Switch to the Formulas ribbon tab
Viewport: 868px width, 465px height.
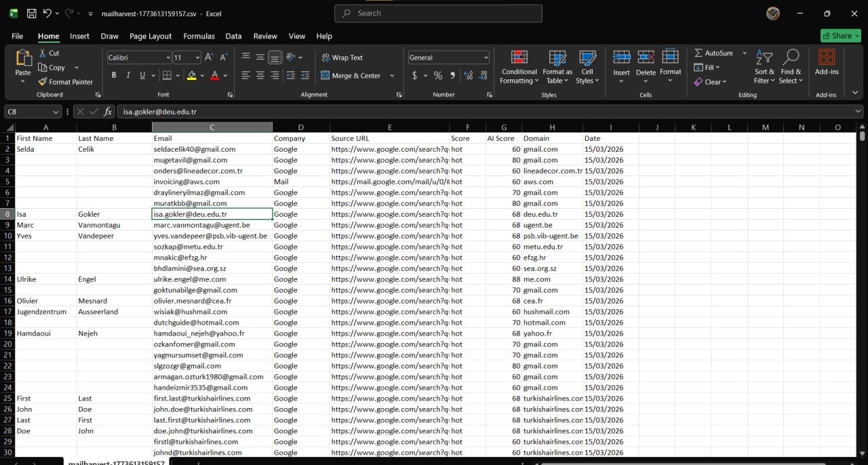pyautogui.click(x=199, y=36)
